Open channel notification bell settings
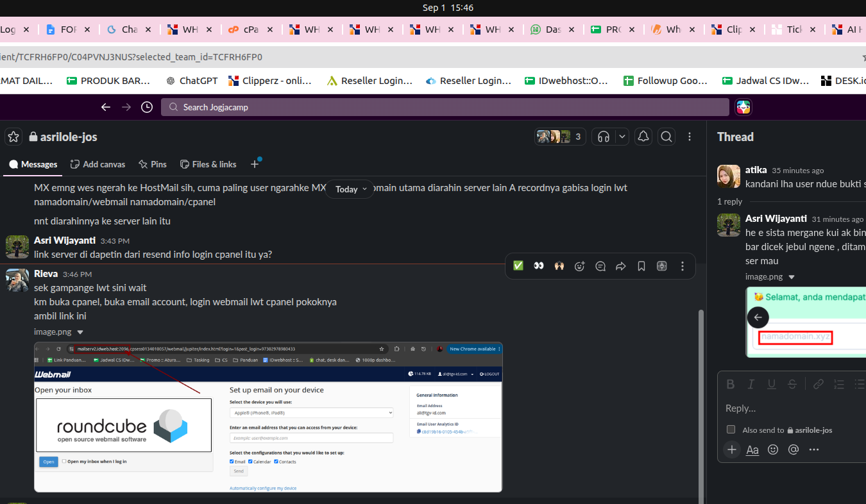The height and width of the screenshot is (504, 866). 643,137
